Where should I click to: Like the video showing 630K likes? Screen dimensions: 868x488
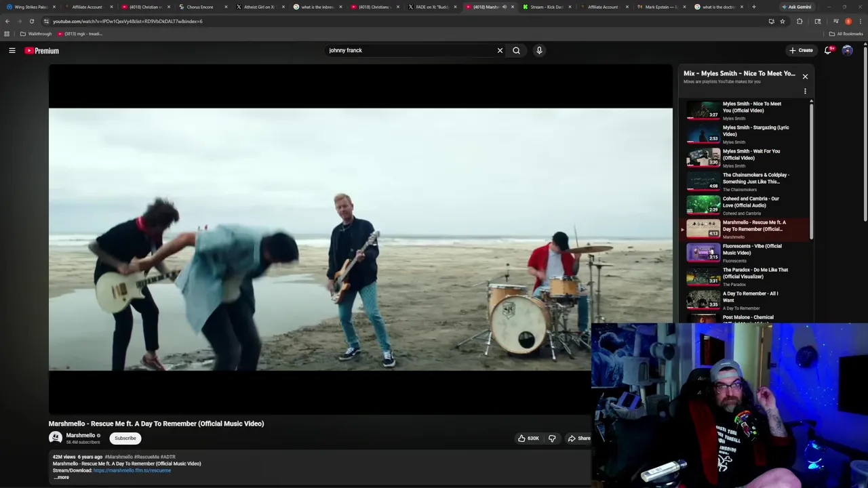click(x=528, y=439)
